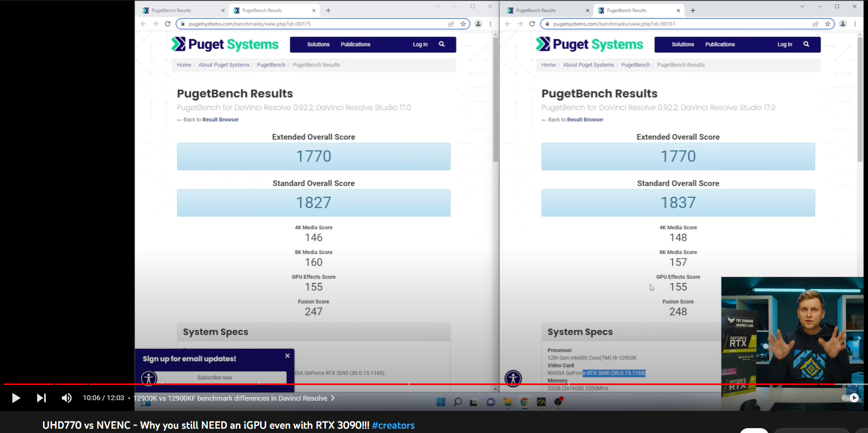Open File Explorer from taskbar

507,402
